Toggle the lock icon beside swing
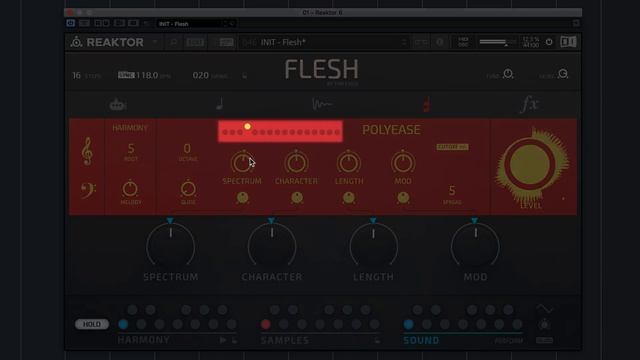The width and height of the screenshot is (640, 360). (x=244, y=76)
